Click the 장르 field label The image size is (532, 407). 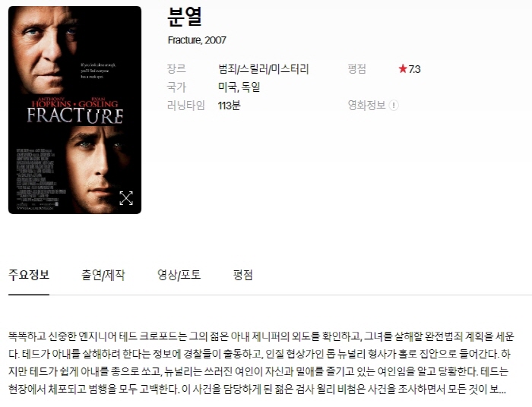pos(176,69)
